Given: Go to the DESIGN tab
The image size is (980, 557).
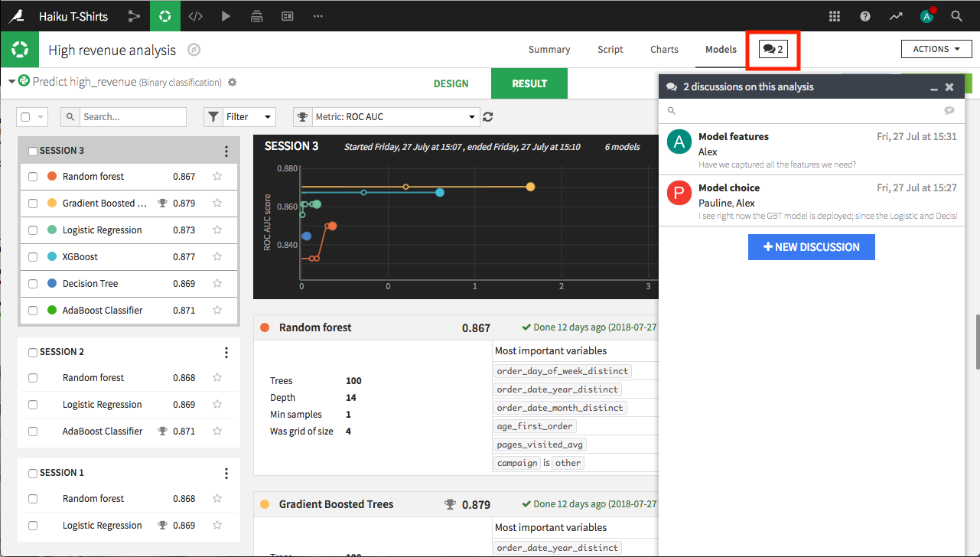Looking at the screenshot, I should [x=451, y=83].
